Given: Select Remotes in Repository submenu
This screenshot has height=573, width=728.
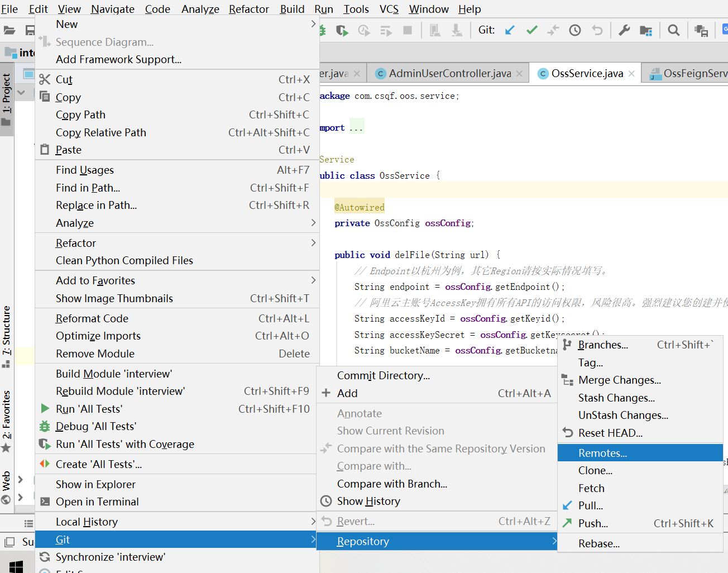Looking at the screenshot, I should pos(640,453).
